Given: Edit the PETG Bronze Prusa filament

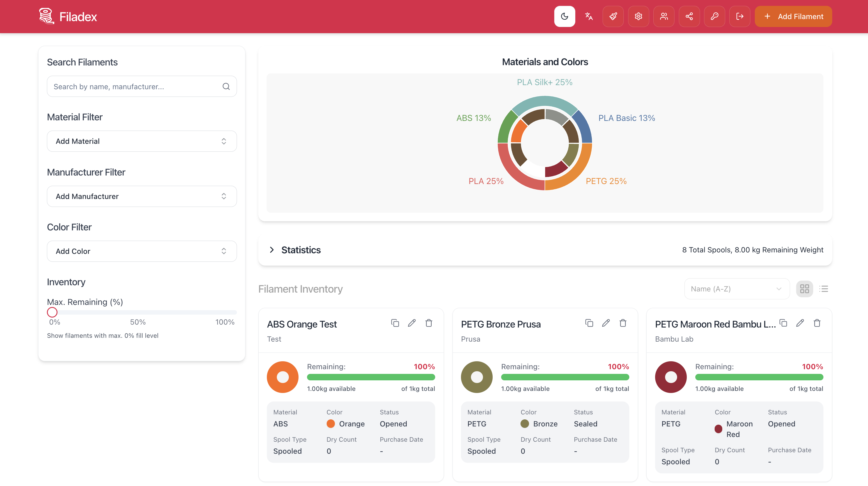Looking at the screenshot, I should click(606, 323).
